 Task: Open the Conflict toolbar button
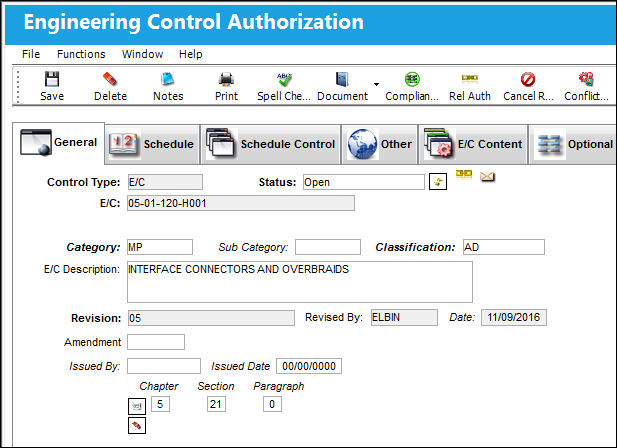tap(586, 86)
